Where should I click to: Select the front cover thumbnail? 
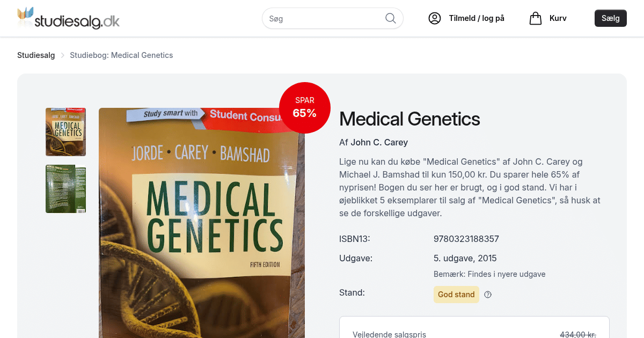tap(65, 132)
